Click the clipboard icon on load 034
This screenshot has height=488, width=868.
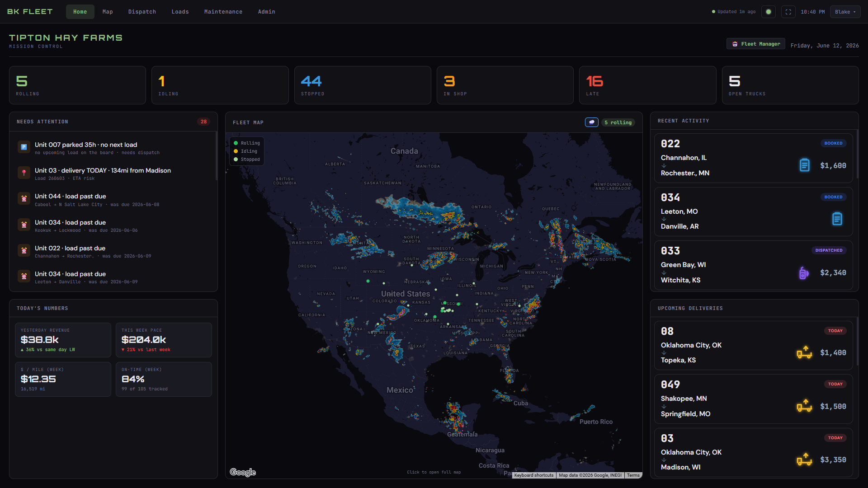coord(837,219)
